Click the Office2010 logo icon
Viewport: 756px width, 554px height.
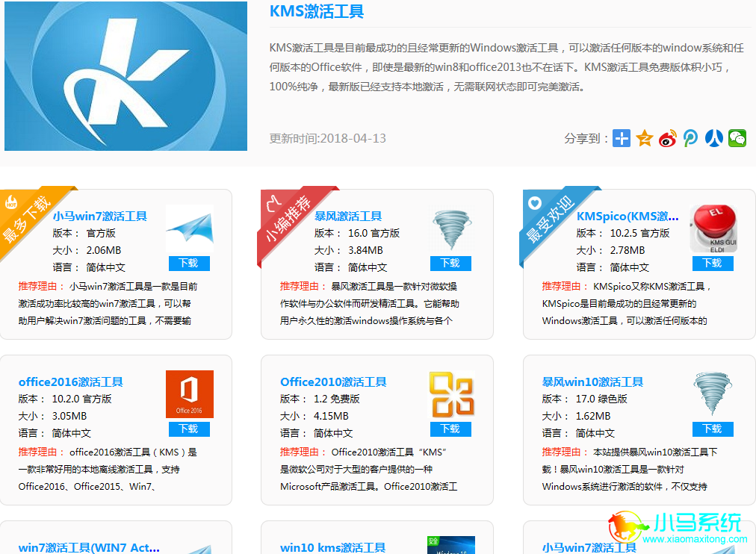pos(451,394)
